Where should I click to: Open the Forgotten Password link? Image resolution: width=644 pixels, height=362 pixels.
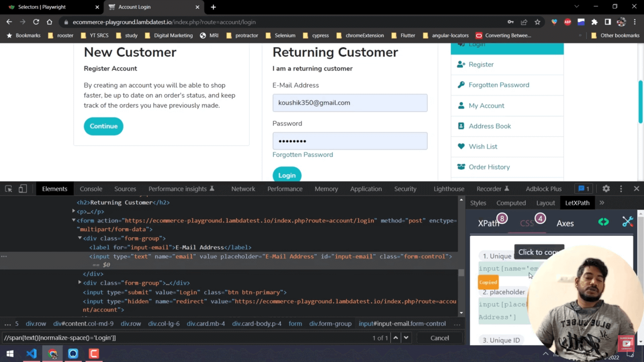pos(303,155)
